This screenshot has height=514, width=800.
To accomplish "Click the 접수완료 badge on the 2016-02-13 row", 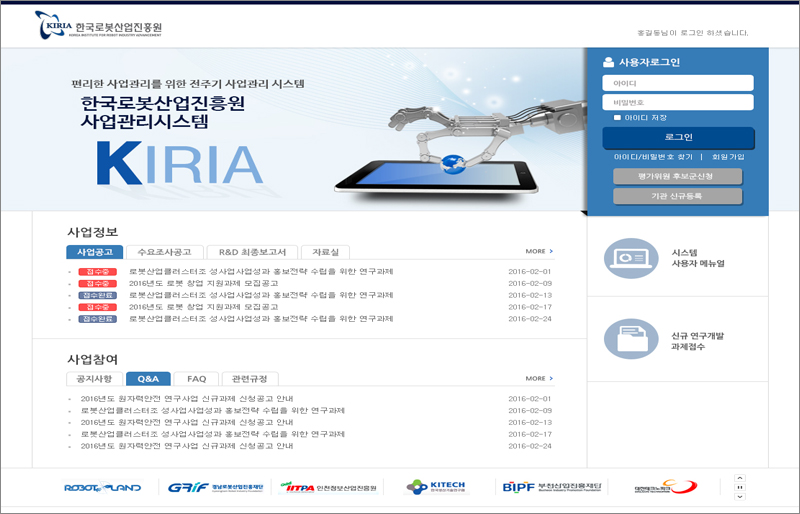I will [97, 295].
